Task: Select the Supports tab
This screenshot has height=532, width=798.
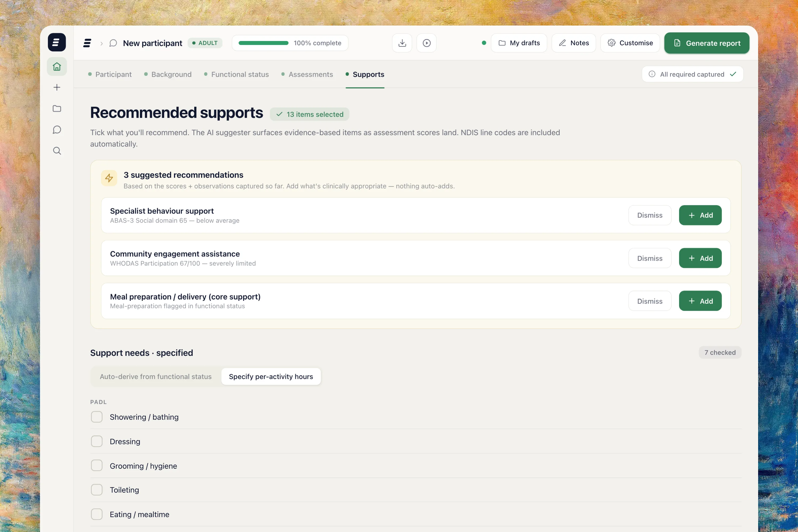Action: (365, 74)
